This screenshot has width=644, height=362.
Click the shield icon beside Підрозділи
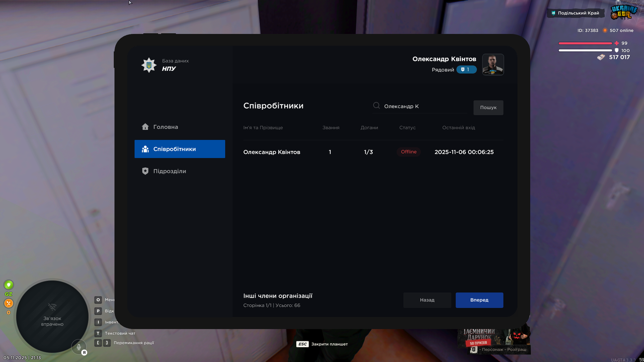pos(145,171)
